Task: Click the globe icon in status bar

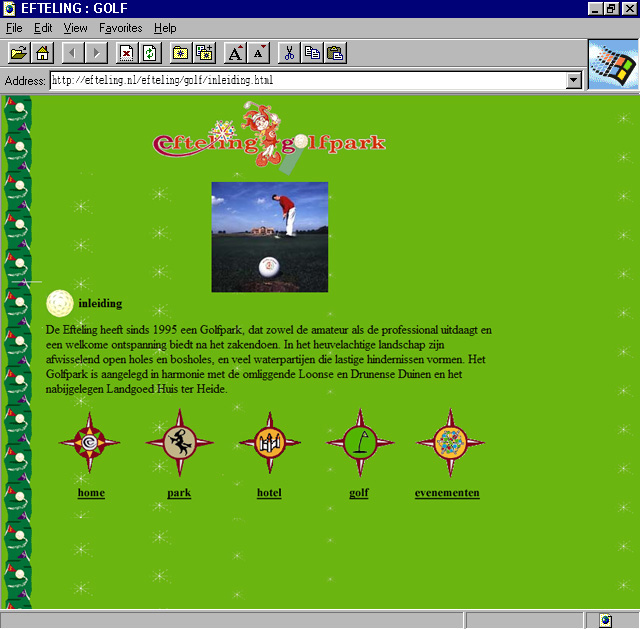Action: [606, 620]
